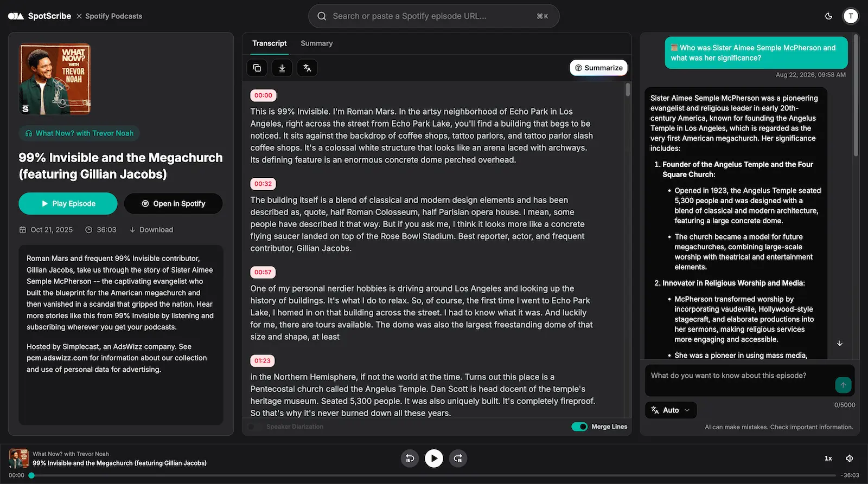The width and height of the screenshot is (868, 484).
Task: Rewind 15 seconds in player
Action: point(410,459)
